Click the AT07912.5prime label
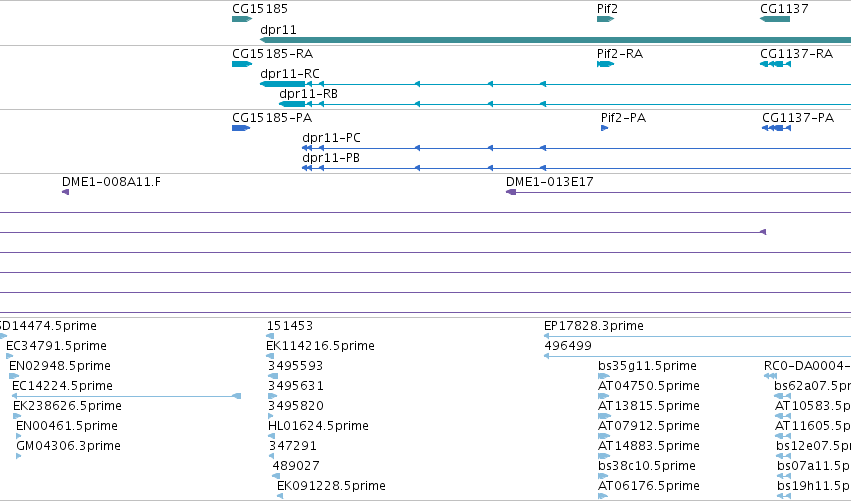The height and width of the screenshot is (501, 851). (649, 426)
